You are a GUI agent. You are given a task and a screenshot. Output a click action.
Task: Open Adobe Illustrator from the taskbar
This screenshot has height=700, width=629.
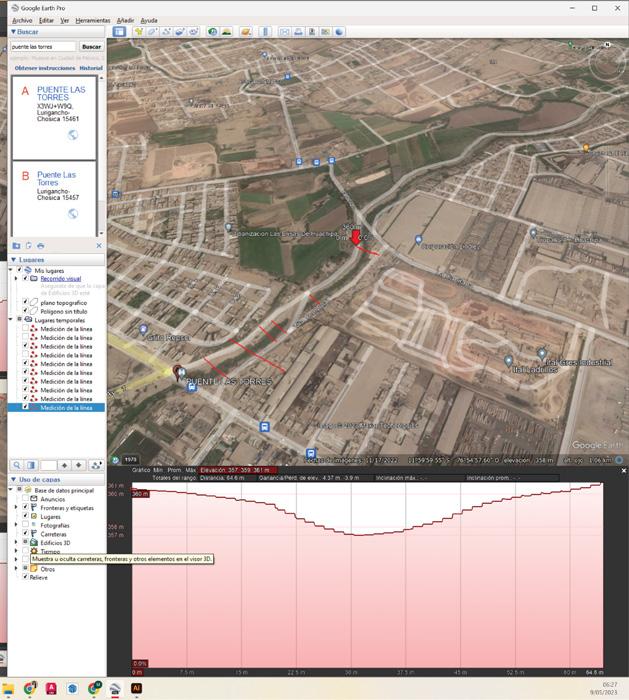pyautogui.click(x=137, y=688)
